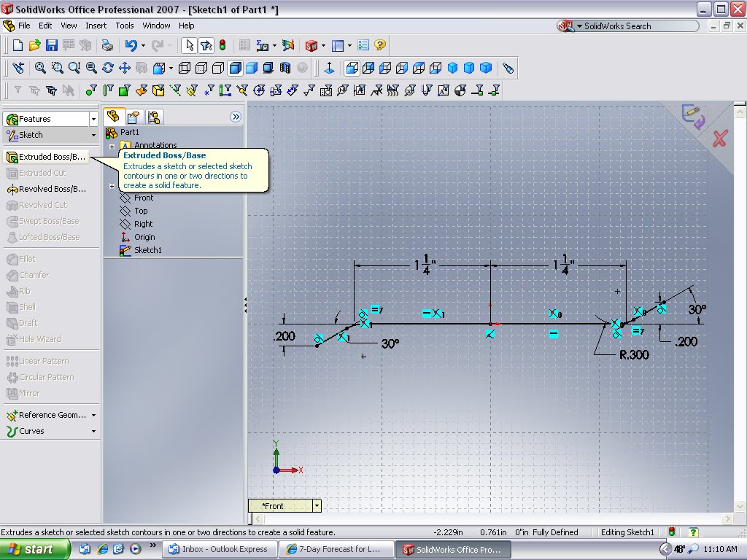Switch to Inbox - Outlook Express taskbar button
747x560 pixels.
[x=219, y=550]
